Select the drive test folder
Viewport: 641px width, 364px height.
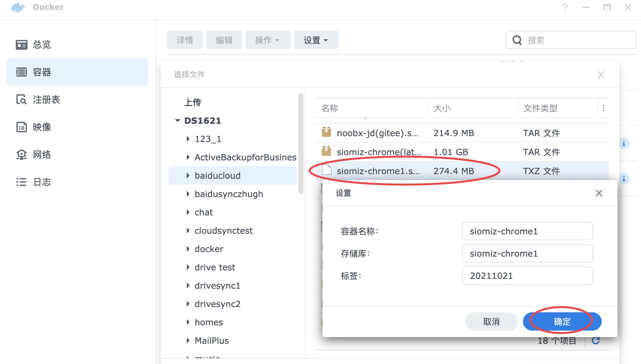tap(215, 267)
